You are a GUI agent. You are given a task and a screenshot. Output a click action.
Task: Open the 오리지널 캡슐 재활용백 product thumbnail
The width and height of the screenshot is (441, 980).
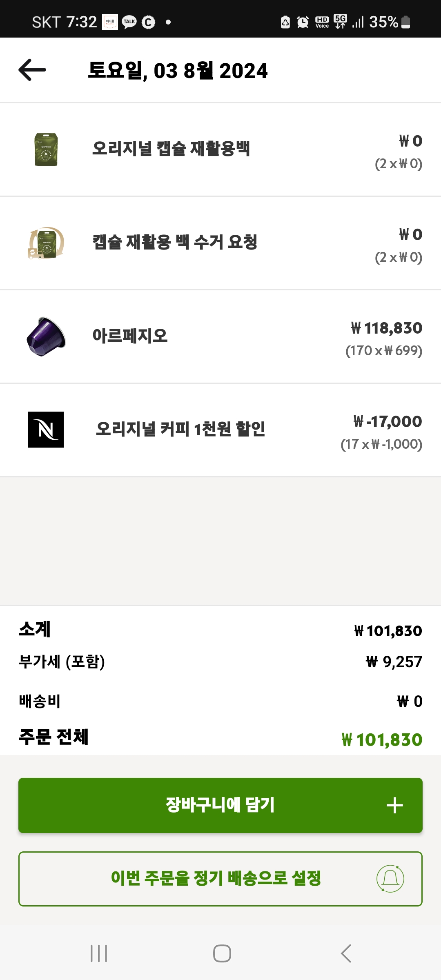pyautogui.click(x=46, y=149)
